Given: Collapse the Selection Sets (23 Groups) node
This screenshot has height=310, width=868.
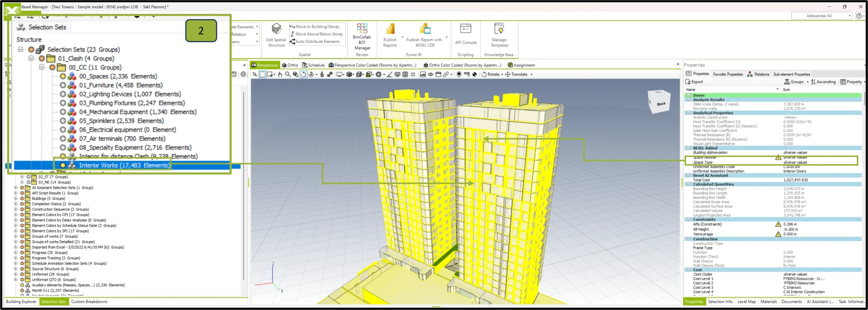Looking at the screenshot, I should click(20, 50).
